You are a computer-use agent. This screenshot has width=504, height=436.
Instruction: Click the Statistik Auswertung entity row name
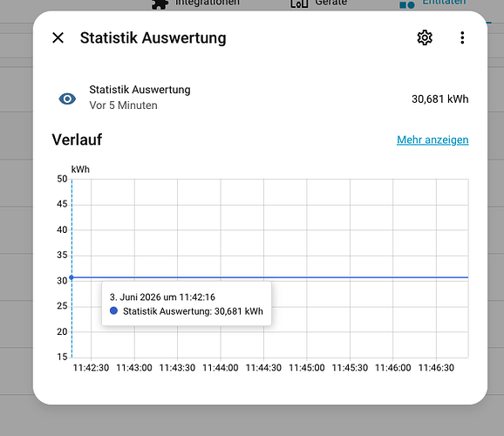(140, 90)
